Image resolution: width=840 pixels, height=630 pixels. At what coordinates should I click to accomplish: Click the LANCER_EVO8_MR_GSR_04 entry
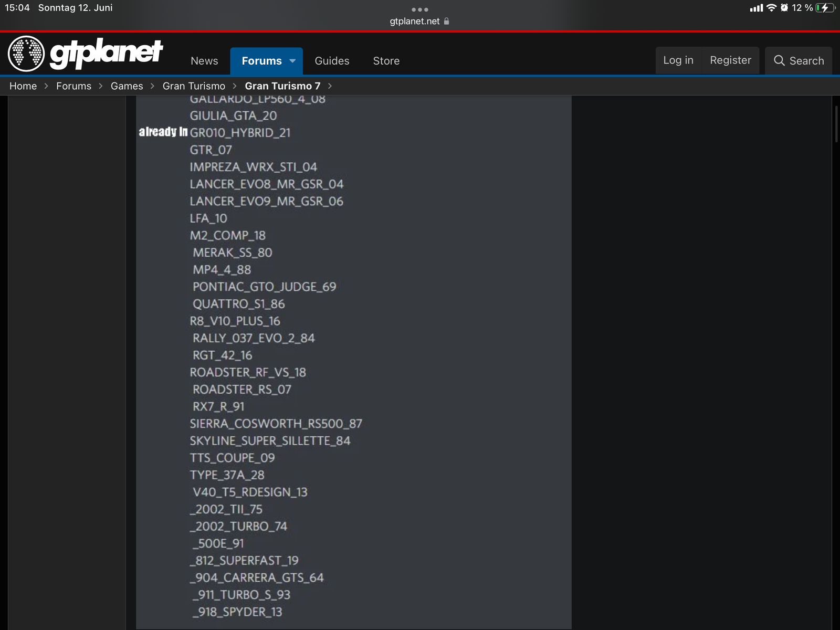(x=267, y=184)
